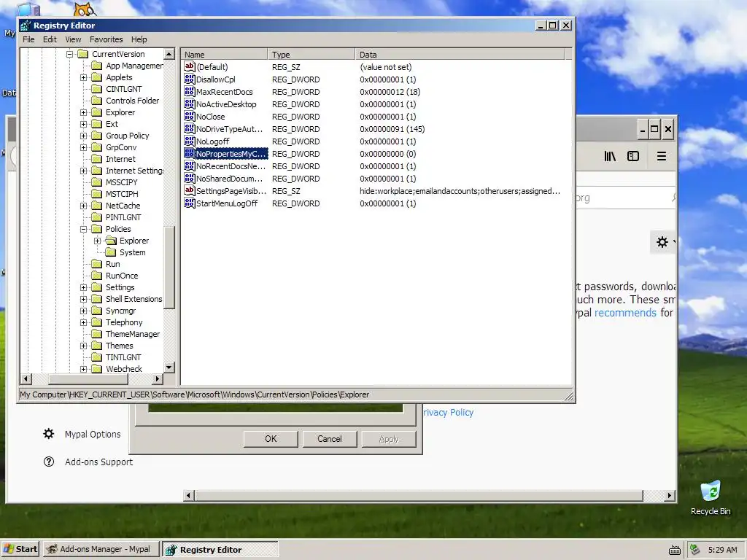Collapse the Policies tree node
747x560 pixels.
pos(83,229)
